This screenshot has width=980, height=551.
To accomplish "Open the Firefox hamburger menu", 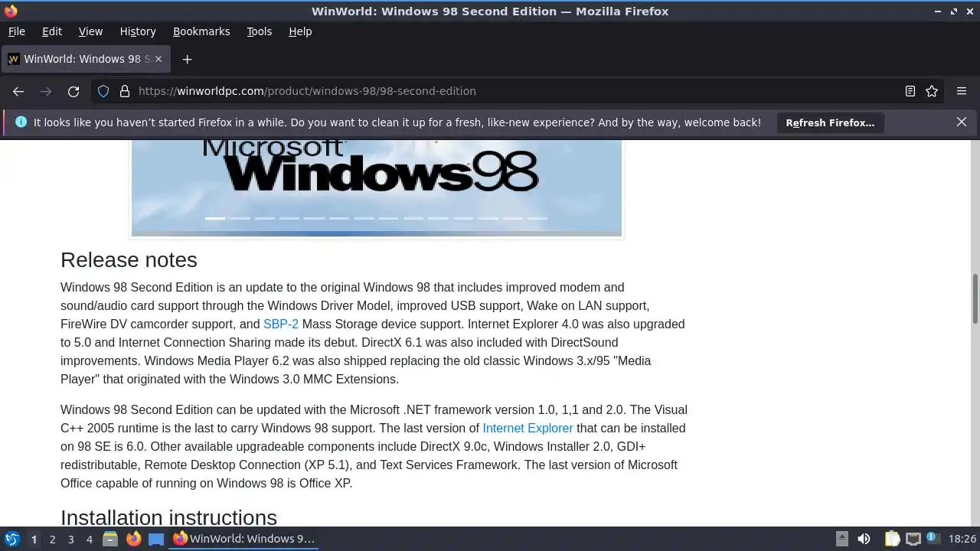I will pyautogui.click(x=962, y=91).
